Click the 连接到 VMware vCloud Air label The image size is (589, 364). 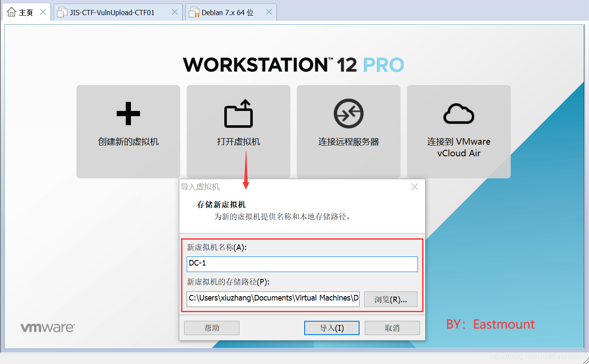pos(459,147)
